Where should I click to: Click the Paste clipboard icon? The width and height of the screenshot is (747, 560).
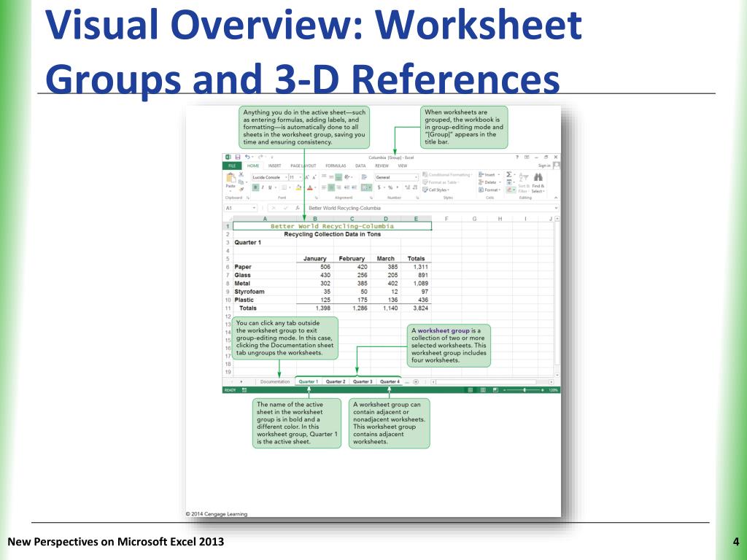point(231,178)
